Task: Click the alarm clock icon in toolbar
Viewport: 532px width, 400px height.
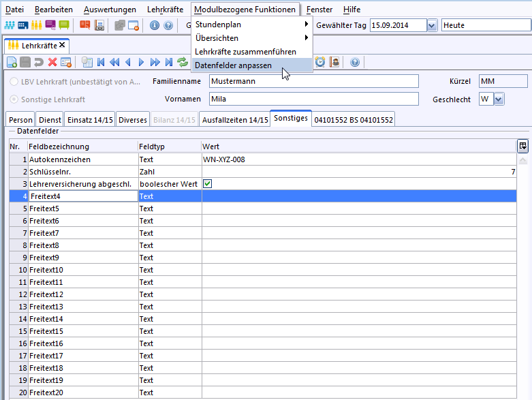Action: [320, 62]
